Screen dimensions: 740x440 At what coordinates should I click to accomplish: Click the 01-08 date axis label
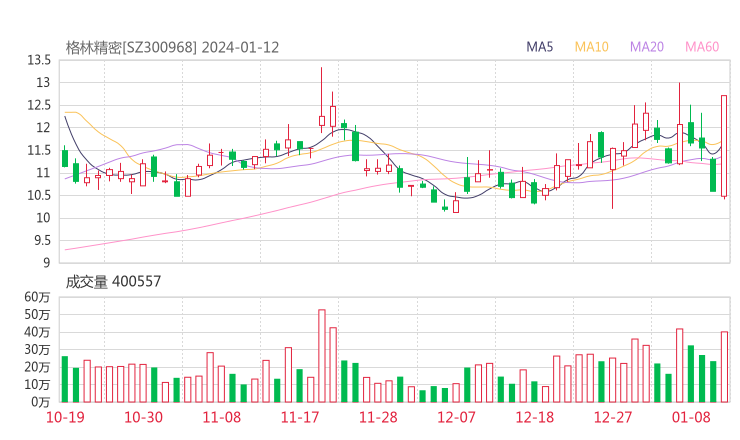point(691,417)
